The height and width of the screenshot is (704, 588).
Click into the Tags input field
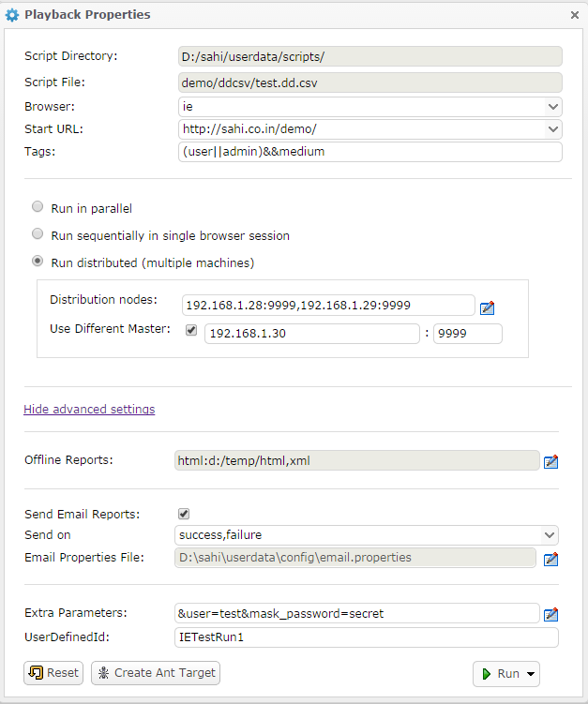coord(369,152)
